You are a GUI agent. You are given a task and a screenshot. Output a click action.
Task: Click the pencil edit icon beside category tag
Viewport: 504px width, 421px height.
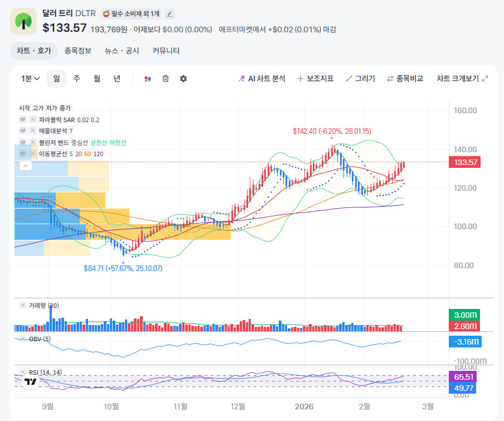pyautogui.click(x=169, y=14)
